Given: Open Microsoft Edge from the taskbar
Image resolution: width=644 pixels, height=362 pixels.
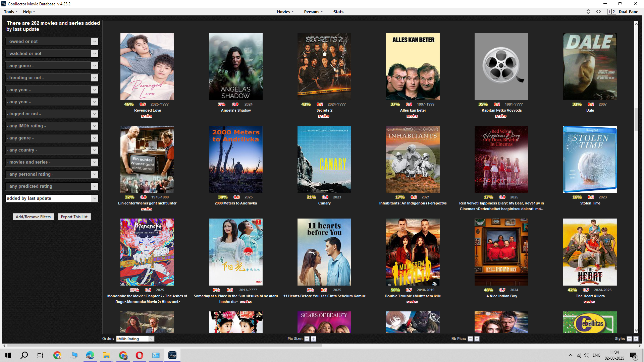Looking at the screenshot, I should pos(90,355).
